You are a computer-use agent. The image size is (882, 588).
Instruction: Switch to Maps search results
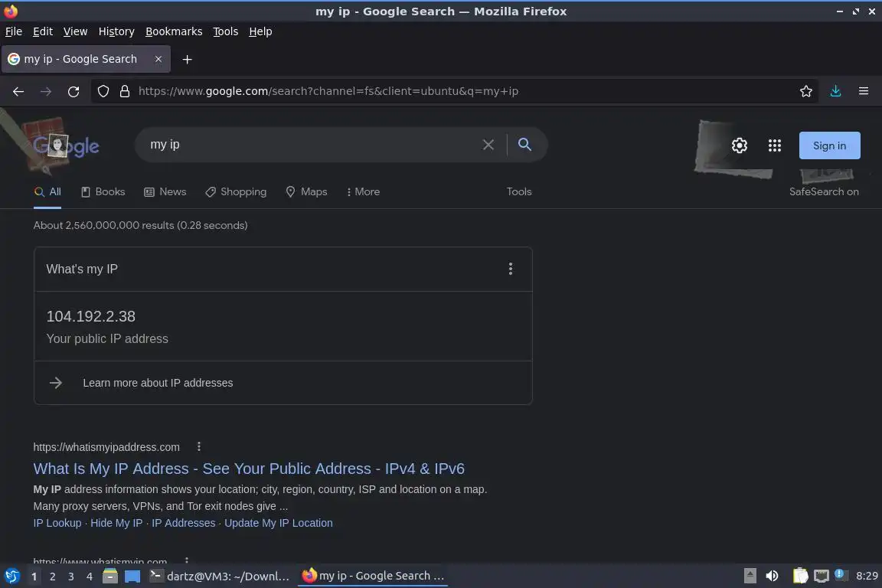coord(306,192)
